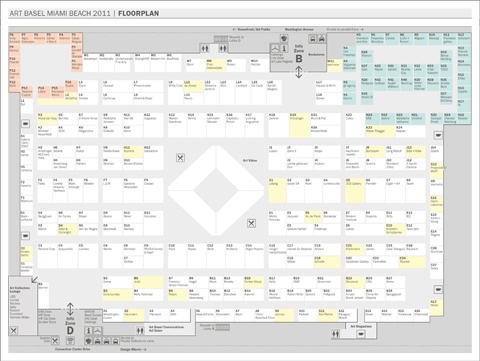
Task: Select the Garden Cafe restaurant icon
Action: (x=55, y=340)
